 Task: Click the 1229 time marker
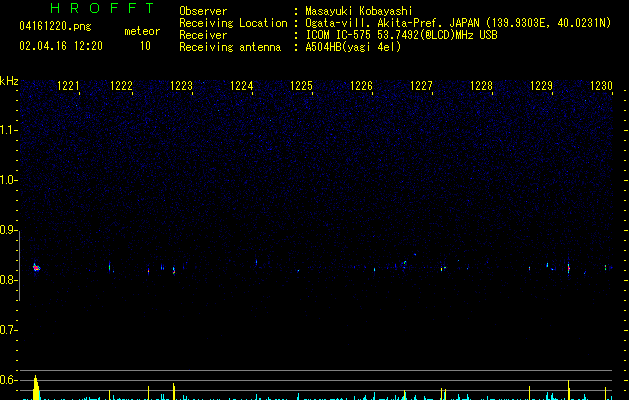[542, 86]
